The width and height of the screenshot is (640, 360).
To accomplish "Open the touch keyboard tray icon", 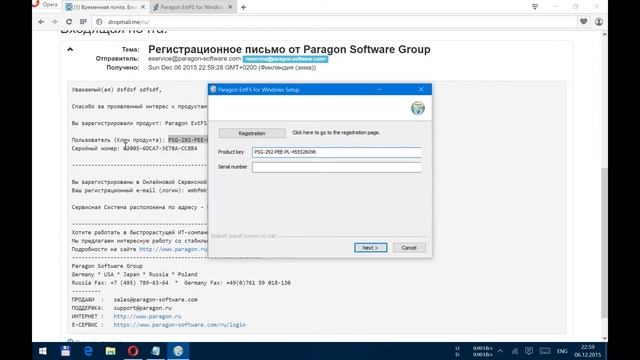I will (x=545, y=351).
